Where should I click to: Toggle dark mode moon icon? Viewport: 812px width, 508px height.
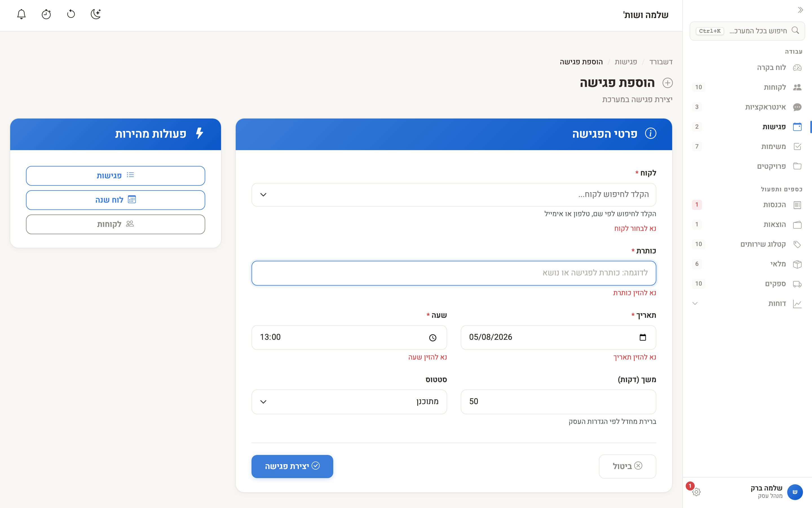(96, 14)
